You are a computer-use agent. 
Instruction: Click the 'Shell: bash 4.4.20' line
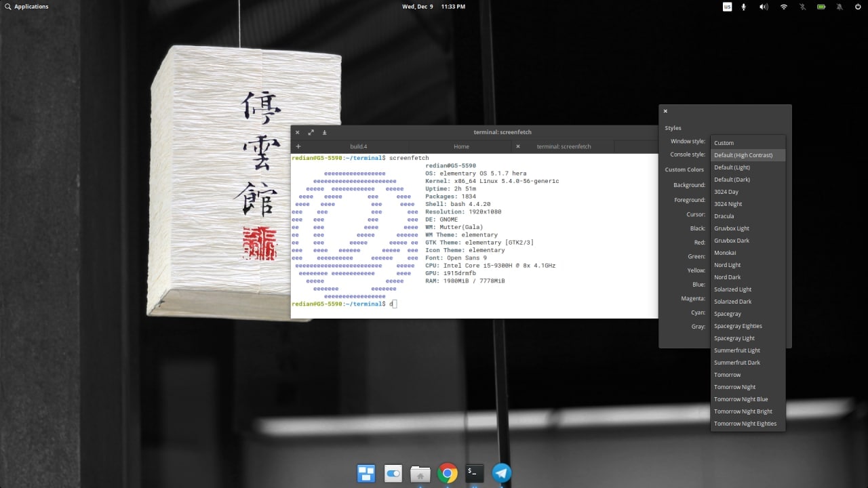458,204
